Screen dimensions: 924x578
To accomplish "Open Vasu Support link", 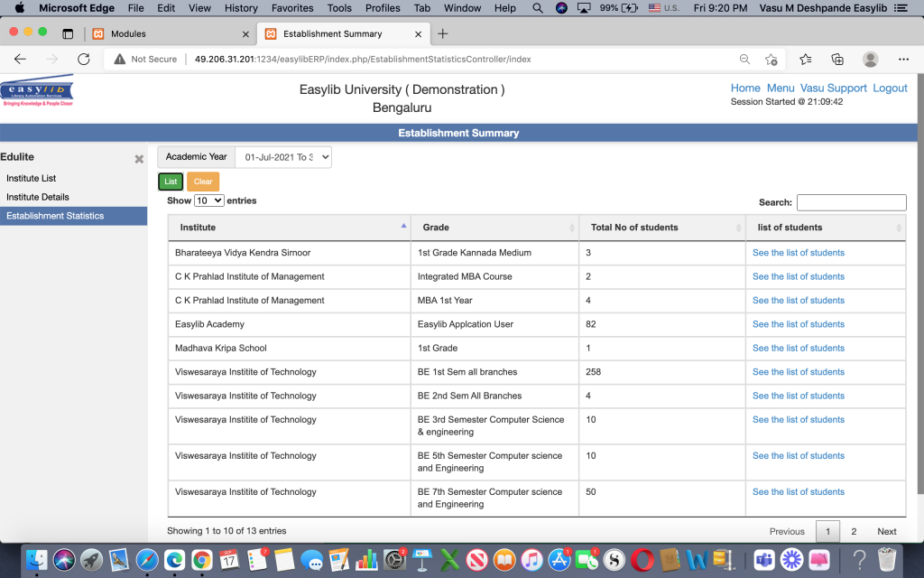I will [833, 88].
